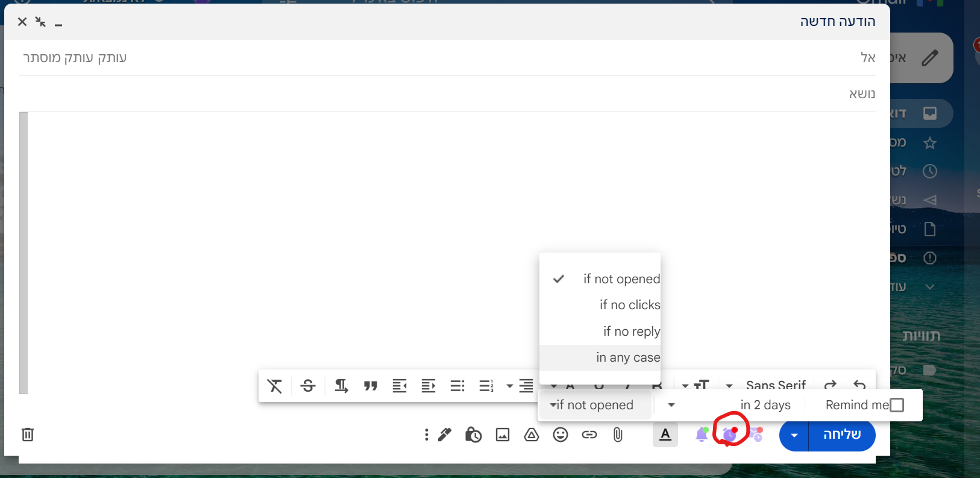
Task: Decrease paragraph indent
Action: [400, 386]
